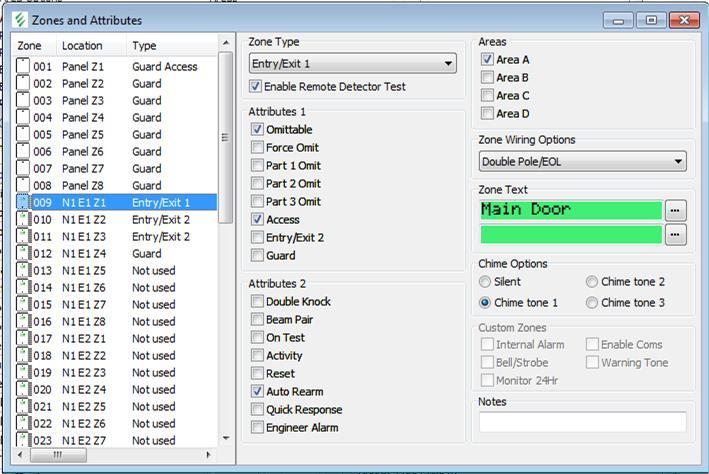Screen dimensions: 709x474
Task: Click the zone icon next to zone 001
Action: (x=23, y=66)
